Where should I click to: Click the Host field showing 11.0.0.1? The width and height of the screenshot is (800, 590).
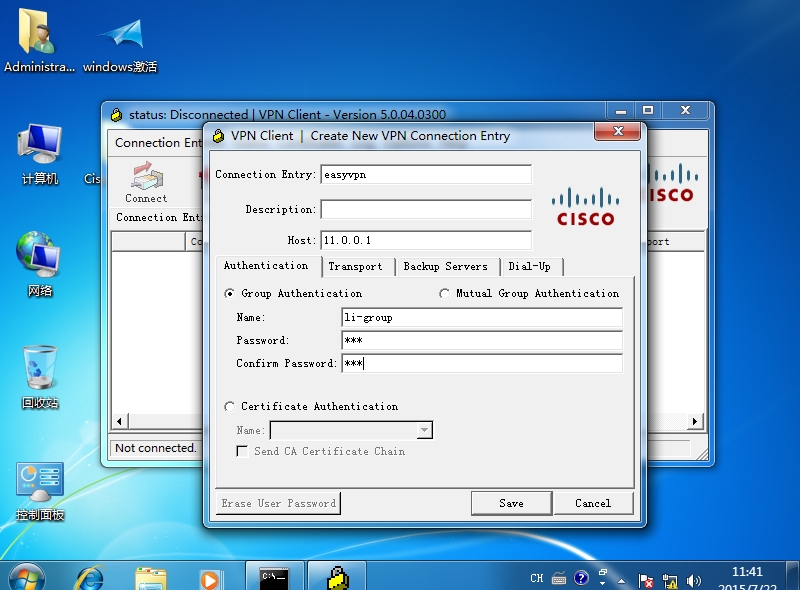pos(426,240)
